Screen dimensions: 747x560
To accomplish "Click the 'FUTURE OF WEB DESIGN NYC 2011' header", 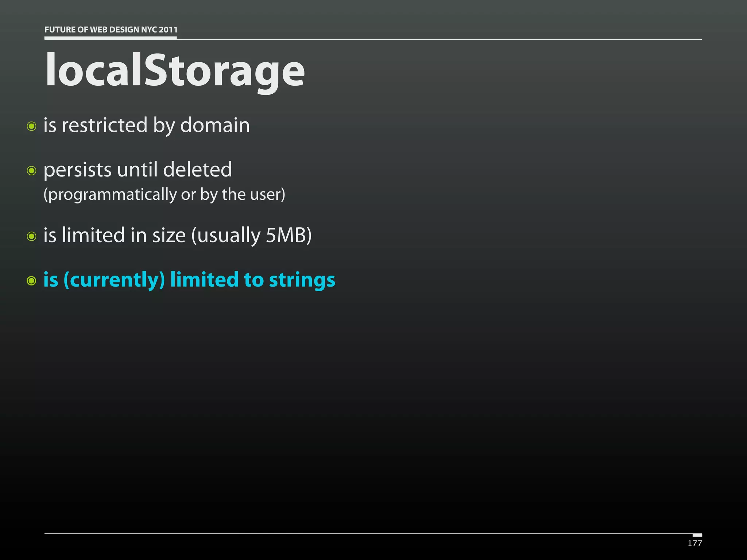I will 111,30.
